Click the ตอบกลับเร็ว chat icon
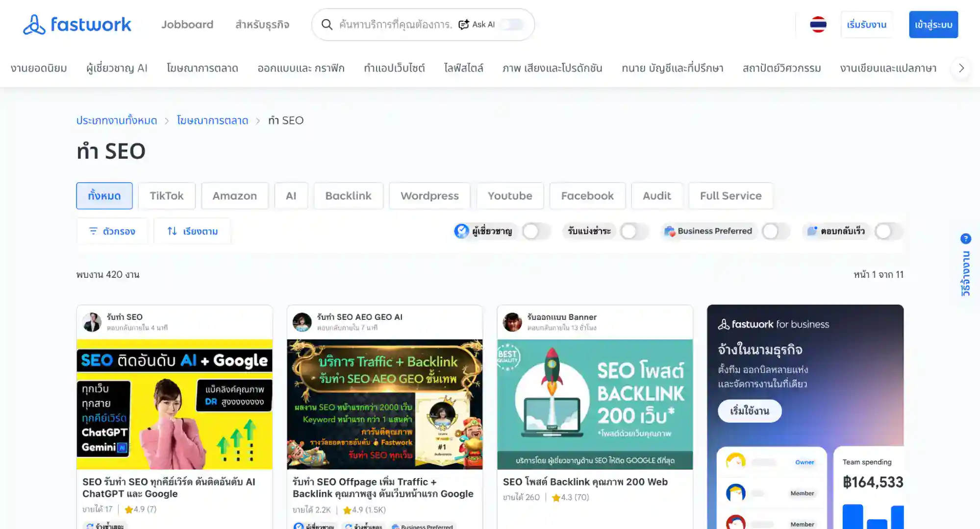 point(812,231)
